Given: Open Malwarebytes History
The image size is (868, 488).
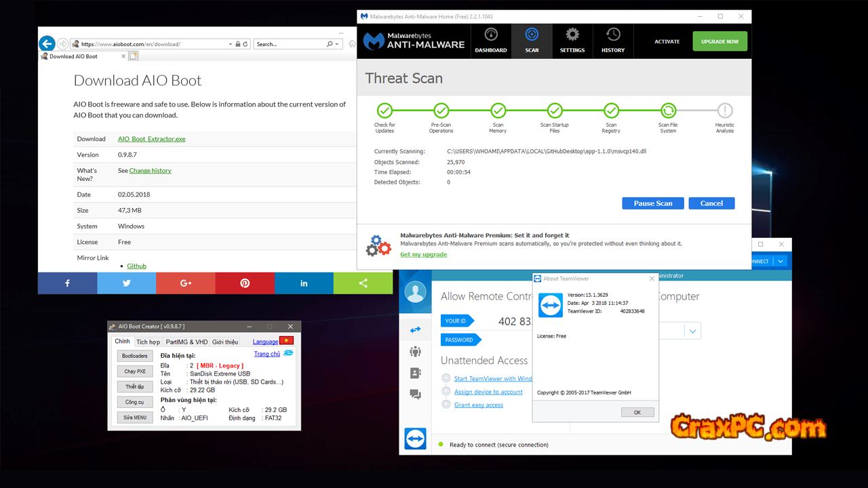Looking at the screenshot, I should (x=613, y=41).
